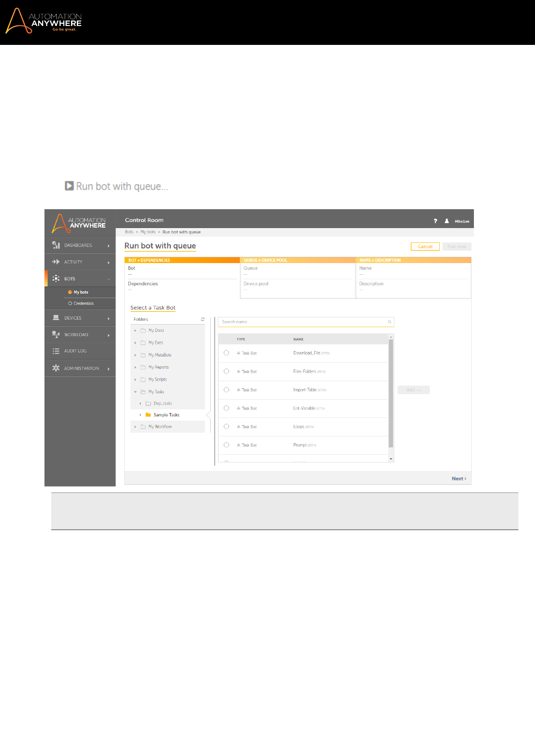
Task: Click the NAME column header
Action: (x=298, y=339)
